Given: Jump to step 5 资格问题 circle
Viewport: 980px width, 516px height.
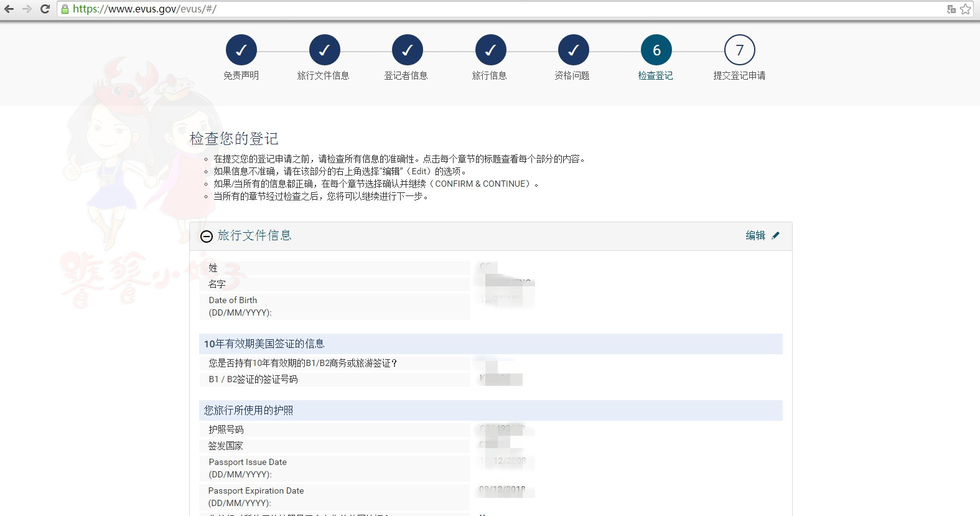Looking at the screenshot, I should pyautogui.click(x=573, y=50).
